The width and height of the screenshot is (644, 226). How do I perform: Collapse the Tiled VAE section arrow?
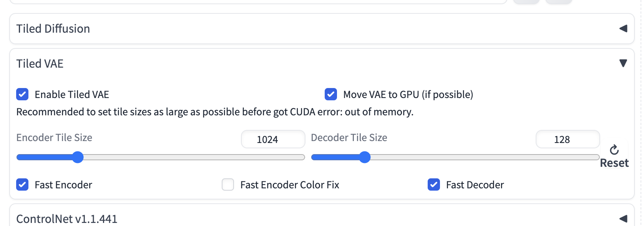pyautogui.click(x=623, y=63)
